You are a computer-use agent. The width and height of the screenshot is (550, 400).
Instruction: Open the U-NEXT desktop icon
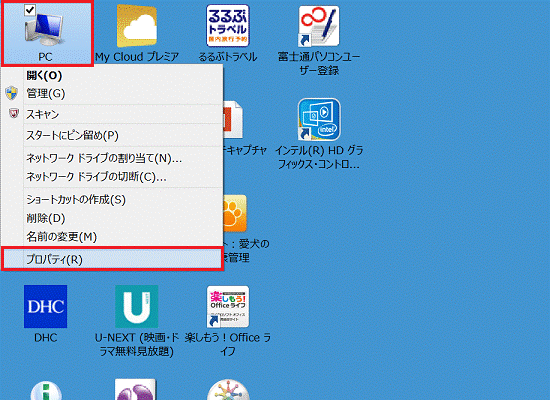tap(136, 306)
